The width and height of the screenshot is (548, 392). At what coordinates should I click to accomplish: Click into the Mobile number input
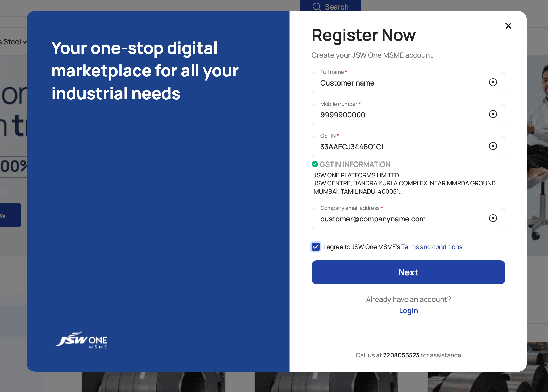click(400, 115)
